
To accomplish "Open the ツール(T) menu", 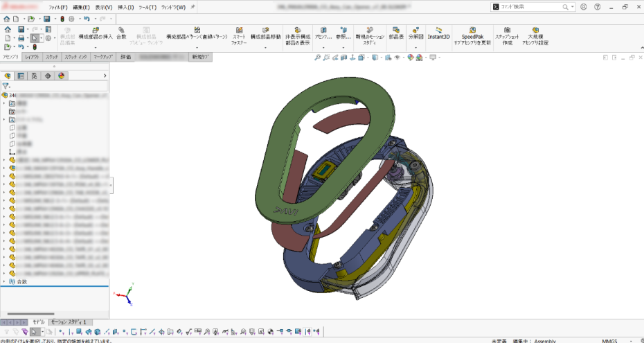I will click(147, 7).
